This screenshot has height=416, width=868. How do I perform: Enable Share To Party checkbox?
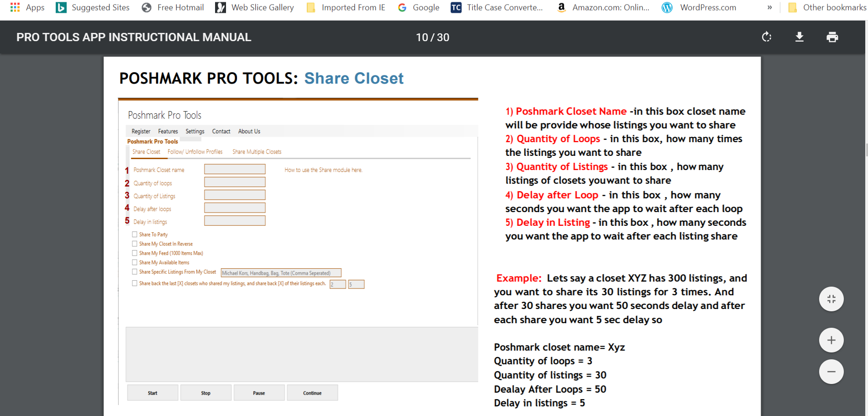(x=135, y=235)
